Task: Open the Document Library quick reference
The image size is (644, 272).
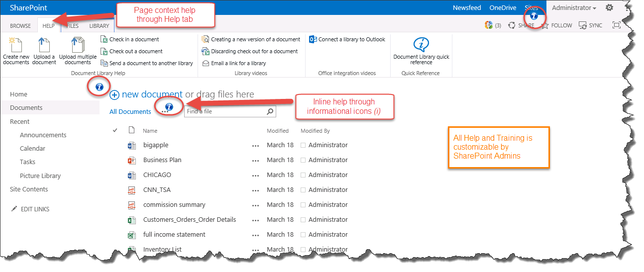Action: pos(421,51)
